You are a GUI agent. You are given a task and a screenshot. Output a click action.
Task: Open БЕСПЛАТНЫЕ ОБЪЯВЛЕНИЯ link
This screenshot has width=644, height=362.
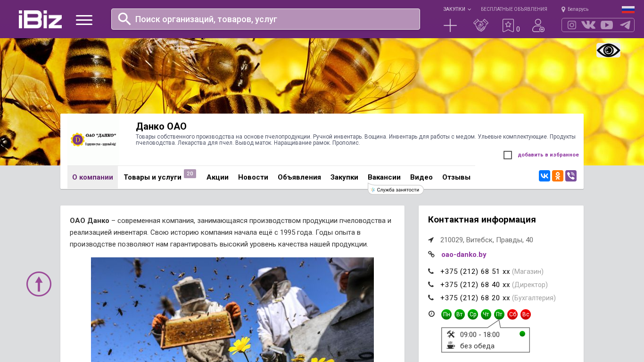(514, 9)
